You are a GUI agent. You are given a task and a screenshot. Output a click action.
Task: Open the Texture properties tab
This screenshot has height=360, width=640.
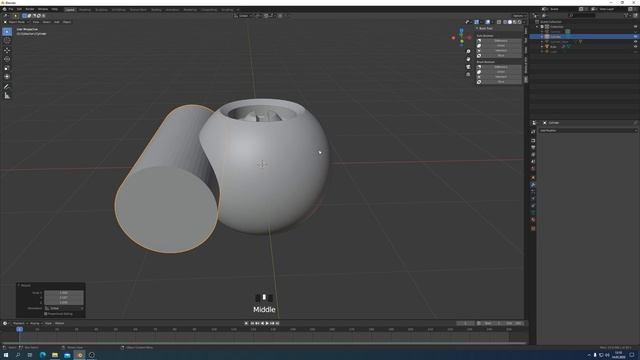(533, 229)
